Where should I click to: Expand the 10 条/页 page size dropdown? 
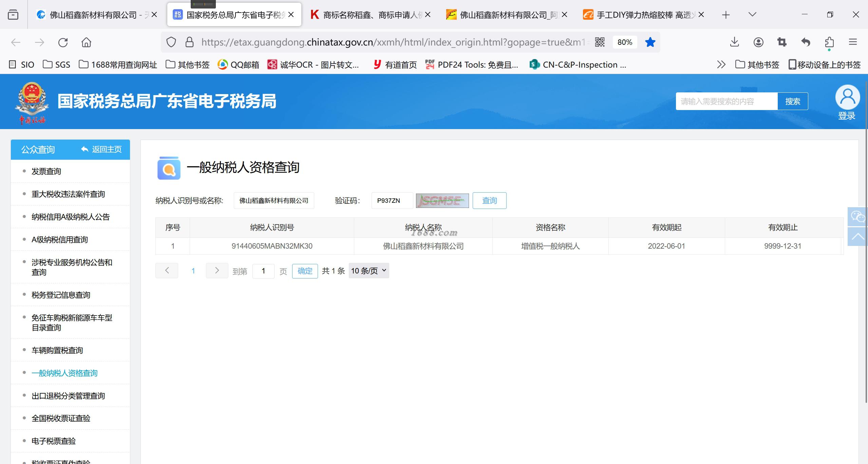tap(369, 271)
